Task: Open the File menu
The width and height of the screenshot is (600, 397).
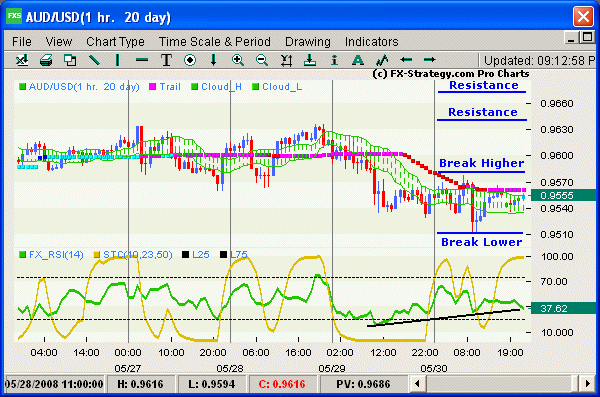Action: [x=22, y=41]
